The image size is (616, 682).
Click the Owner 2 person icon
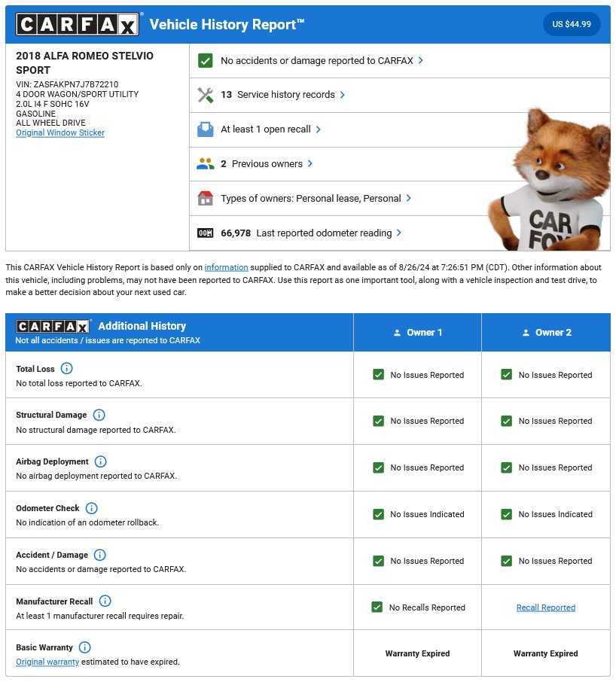[526, 333]
